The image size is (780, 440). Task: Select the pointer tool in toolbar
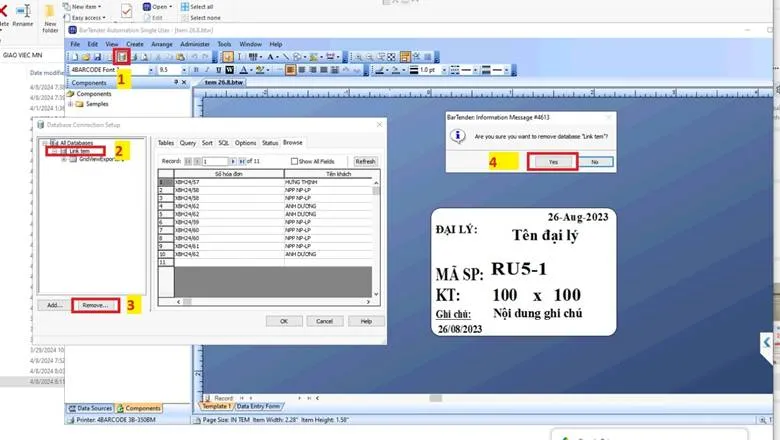[228, 57]
